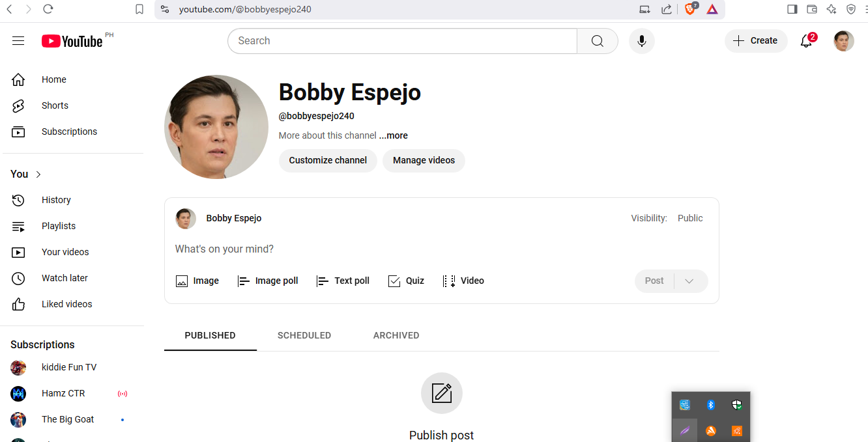Click the Brave Shields icon in address bar
This screenshot has height=442, width=868.
pos(691,9)
